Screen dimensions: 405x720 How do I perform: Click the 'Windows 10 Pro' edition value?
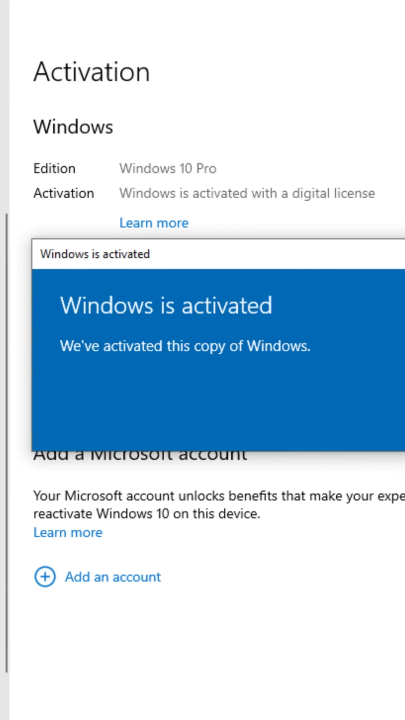[x=168, y=169]
